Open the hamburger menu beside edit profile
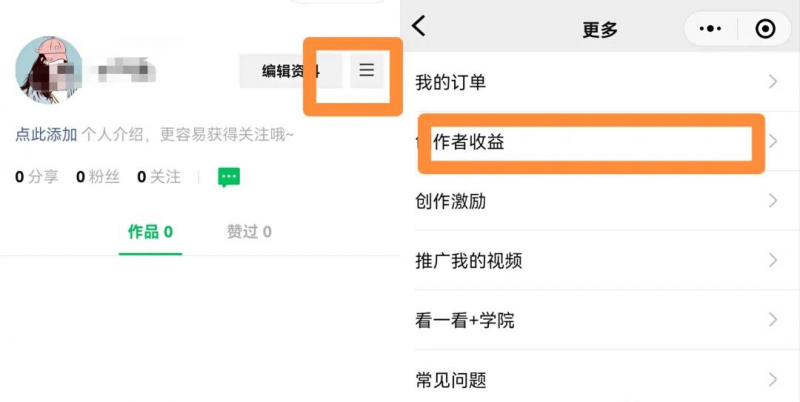The image size is (800, 402). tap(367, 71)
